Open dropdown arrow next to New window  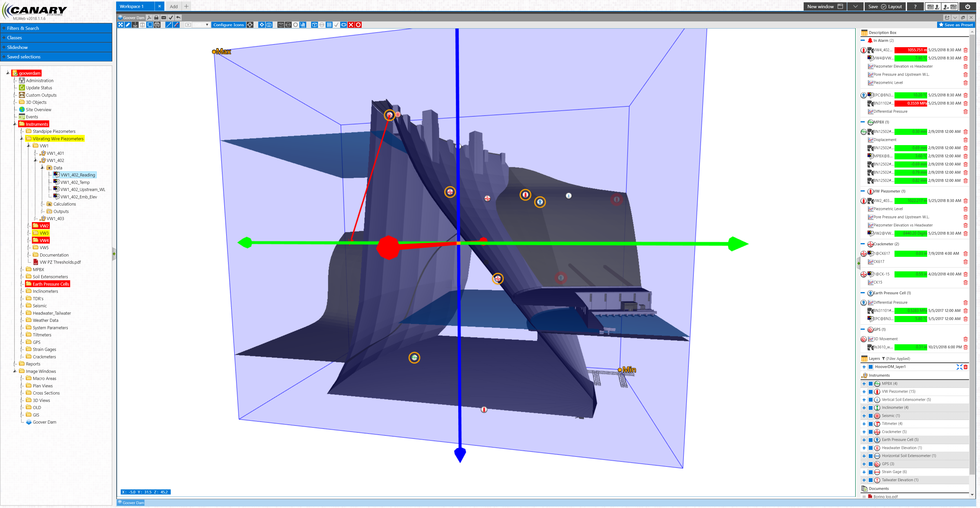855,6
